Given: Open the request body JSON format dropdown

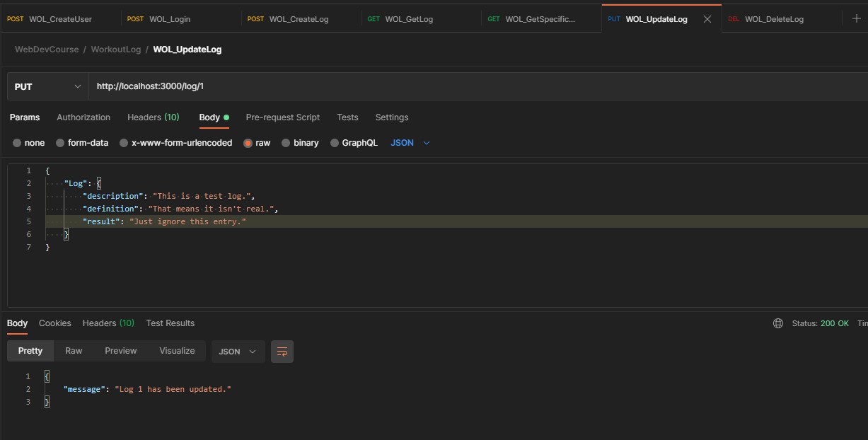Looking at the screenshot, I should coord(410,143).
